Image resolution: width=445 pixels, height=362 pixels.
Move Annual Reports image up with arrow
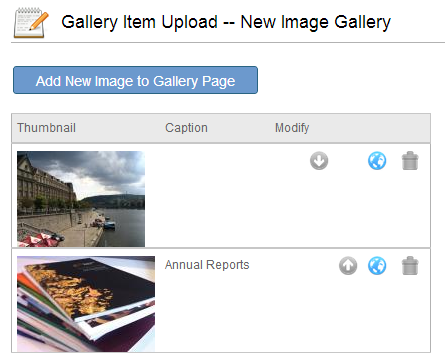point(348,266)
